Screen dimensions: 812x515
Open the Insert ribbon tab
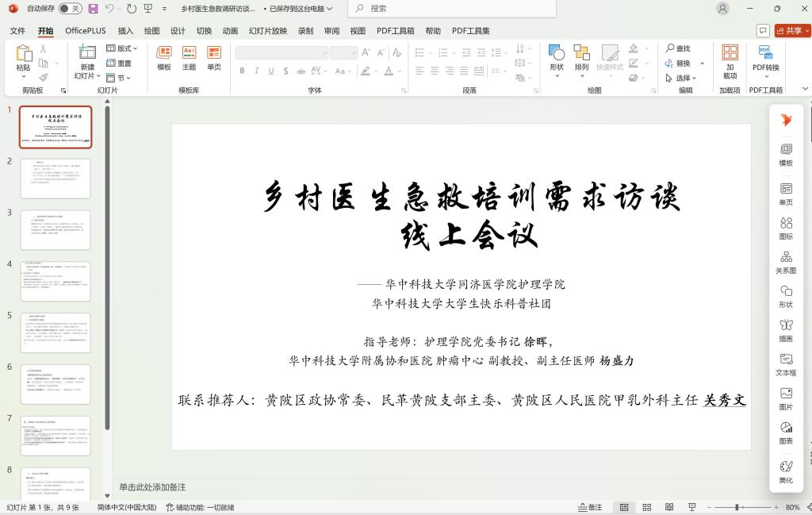coord(125,31)
